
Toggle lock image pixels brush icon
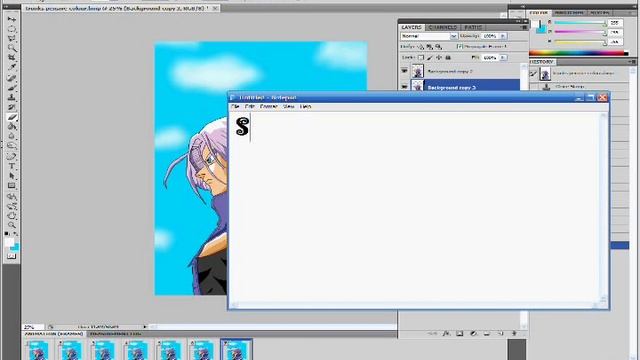[430, 58]
